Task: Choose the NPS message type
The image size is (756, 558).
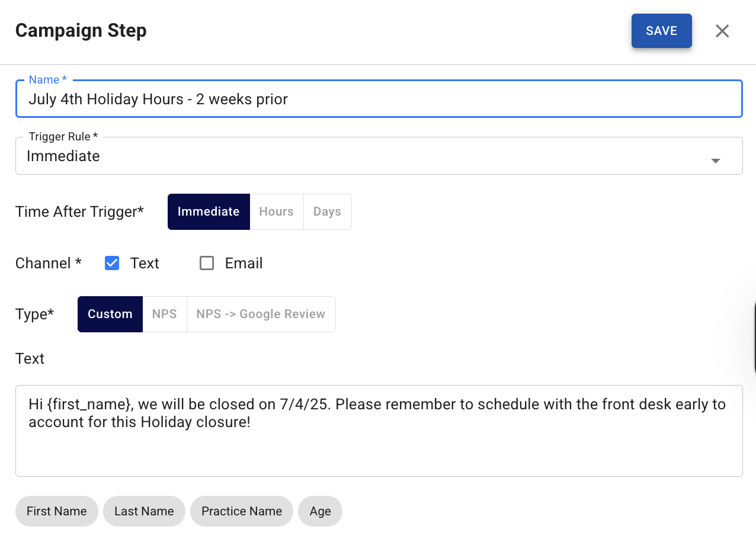Action: coord(164,314)
